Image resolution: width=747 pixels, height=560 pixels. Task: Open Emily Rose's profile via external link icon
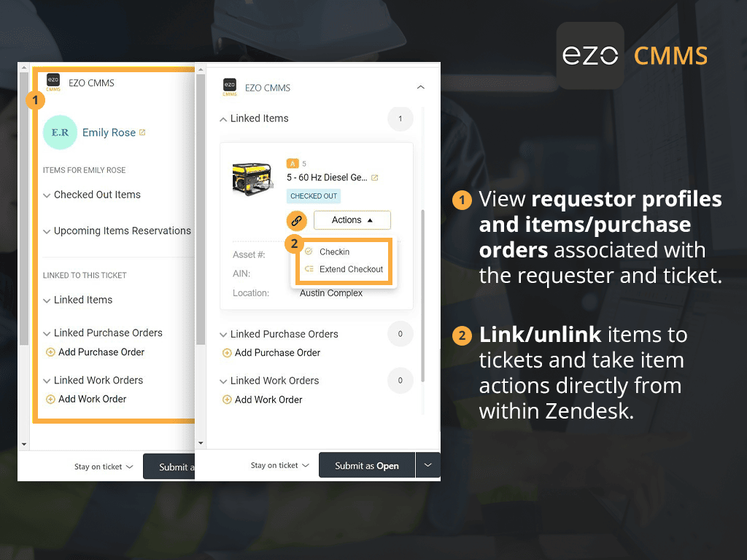(x=141, y=132)
